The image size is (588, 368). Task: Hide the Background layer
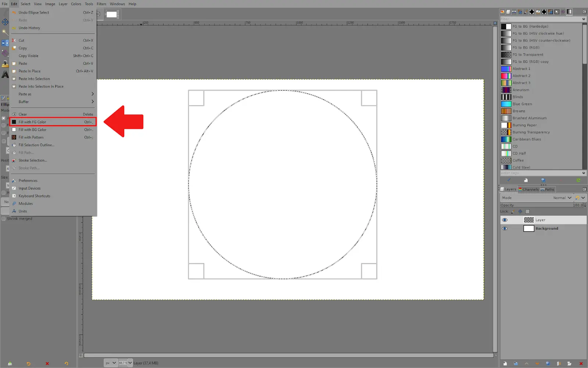coord(505,228)
